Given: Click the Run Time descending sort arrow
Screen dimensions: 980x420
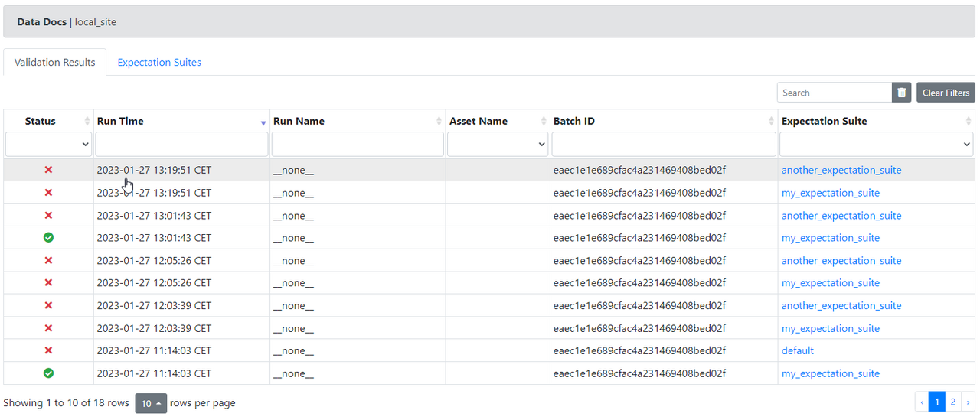Looking at the screenshot, I should (x=263, y=122).
